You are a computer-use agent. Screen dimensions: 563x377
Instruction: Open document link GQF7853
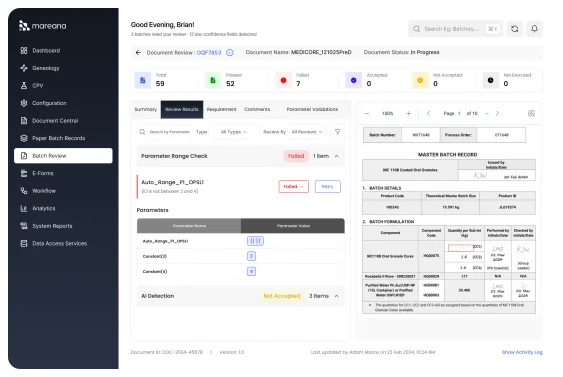point(209,52)
